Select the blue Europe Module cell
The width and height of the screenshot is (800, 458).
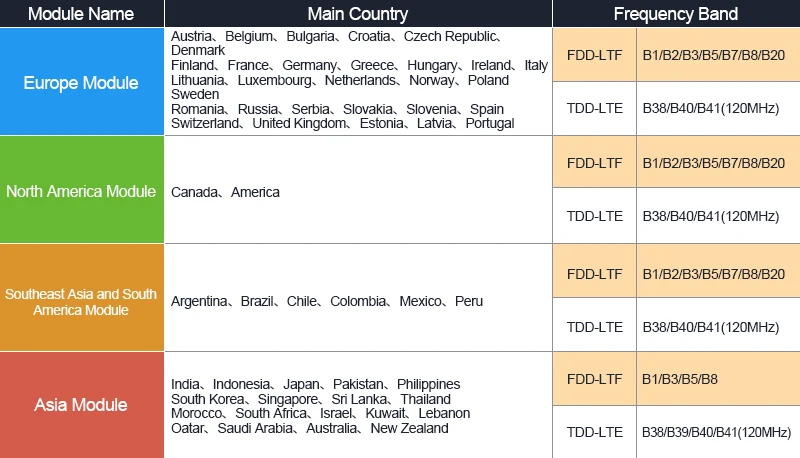click(82, 82)
